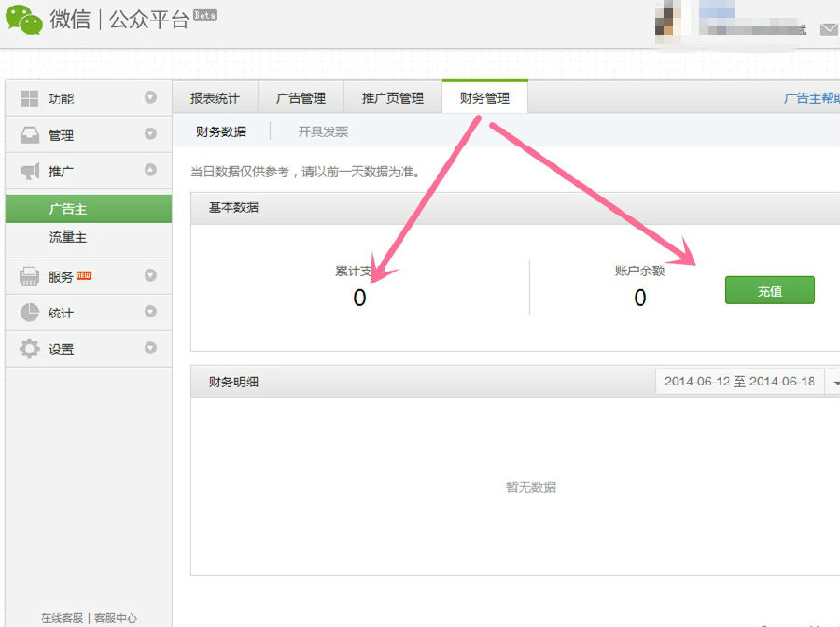This screenshot has width=840, height=627.
Task: Expand the 功能 section arrow
Action: coord(150,98)
